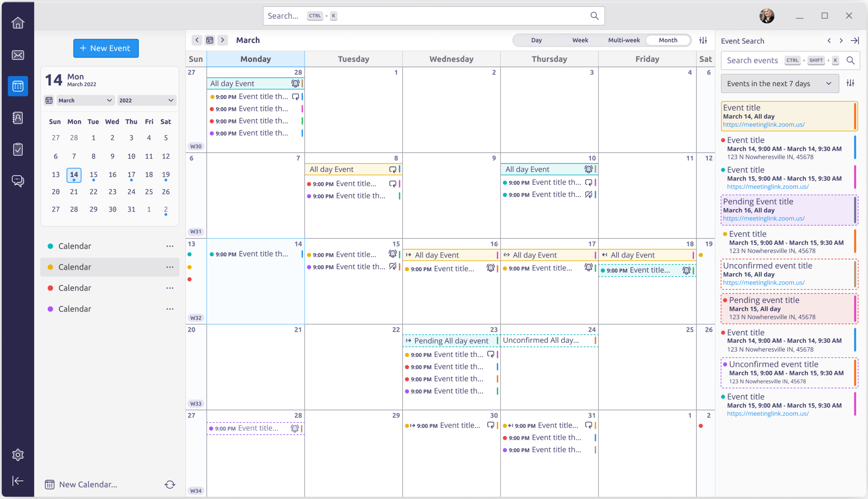868x499 pixels.
Task: Switch to Month view
Action: [x=668, y=40]
